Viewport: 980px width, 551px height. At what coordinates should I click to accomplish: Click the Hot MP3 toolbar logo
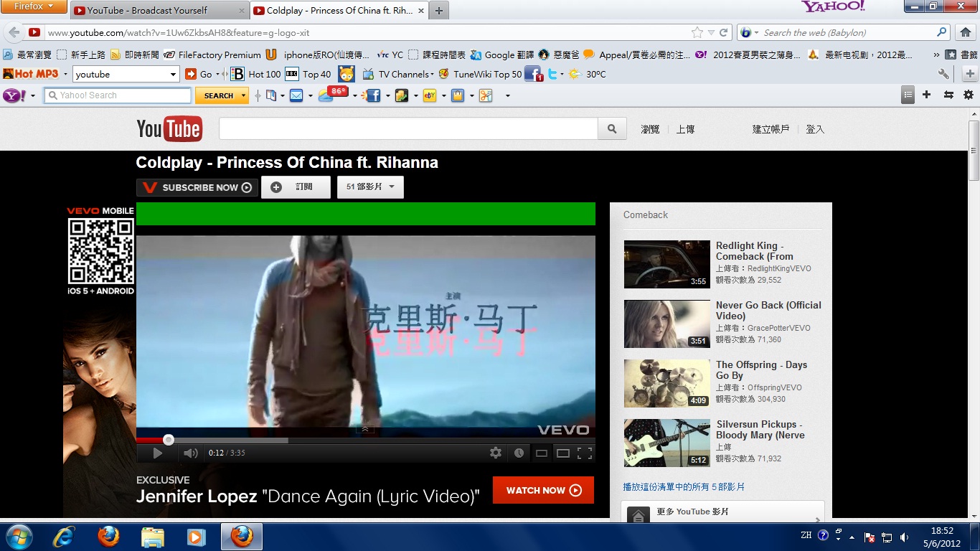click(30, 74)
